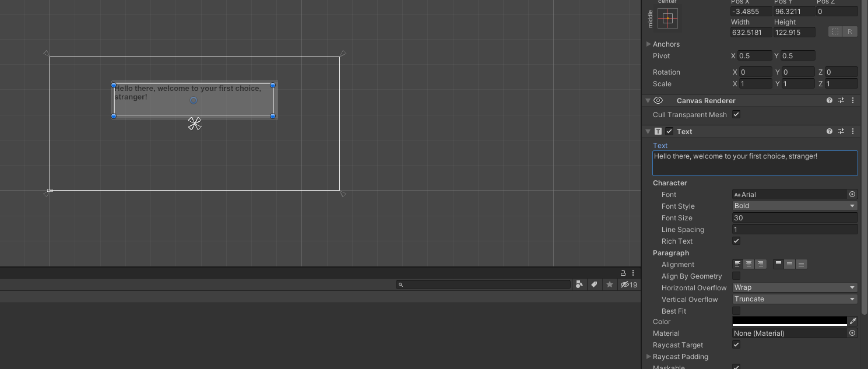Screen dimensions: 868x369
Task: Align text right
Action: 760,264
